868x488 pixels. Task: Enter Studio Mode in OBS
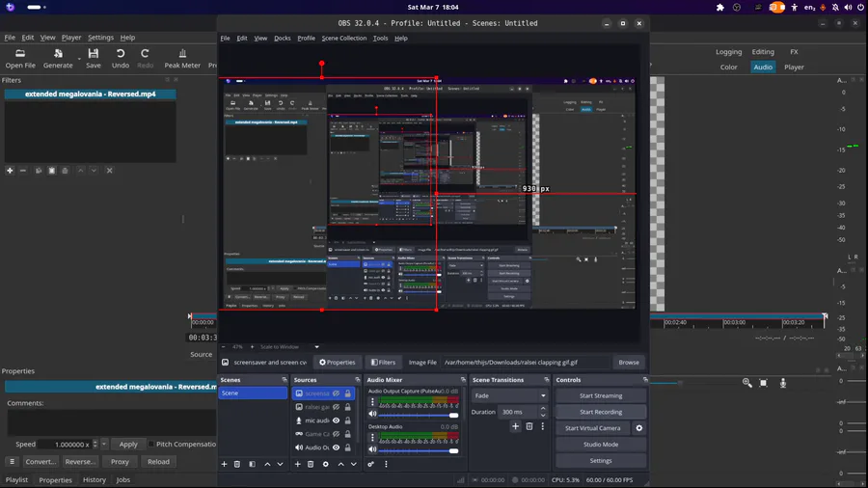point(601,445)
